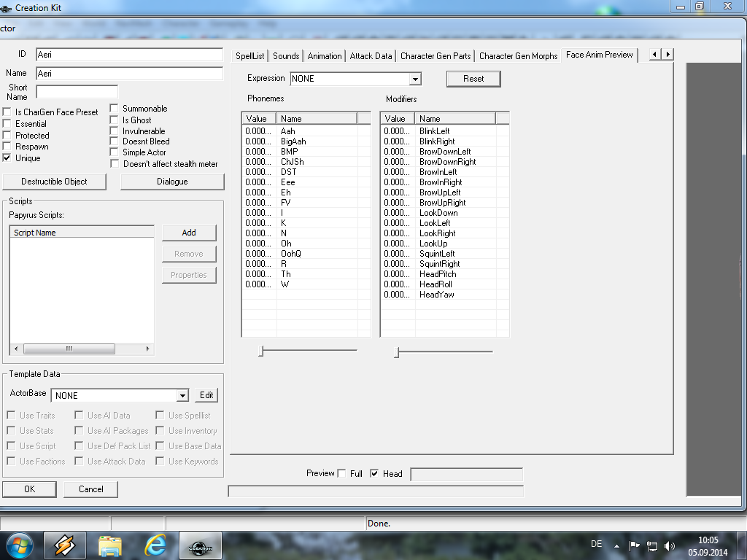Click the Phonemes value slider handle
Screen dimensions: 747x560
coord(260,351)
